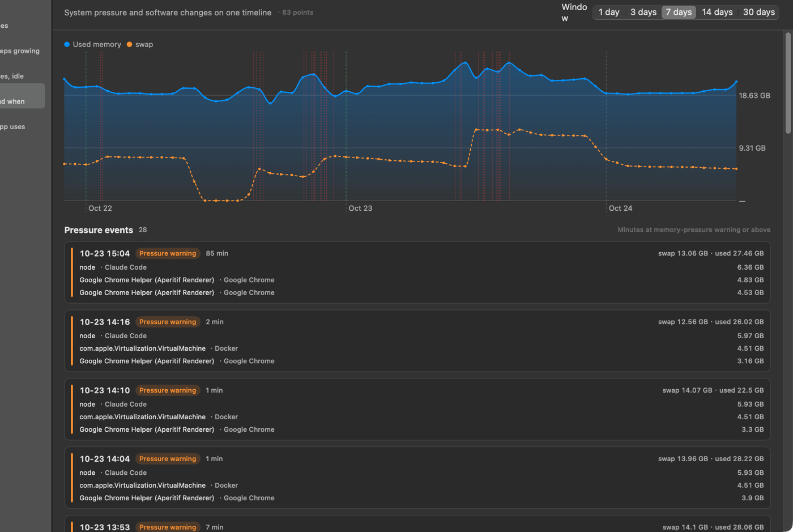Viewport: 793px width, 532px height.
Task: Open the 10-23 15:04 pressure event
Action: tap(417, 273)
